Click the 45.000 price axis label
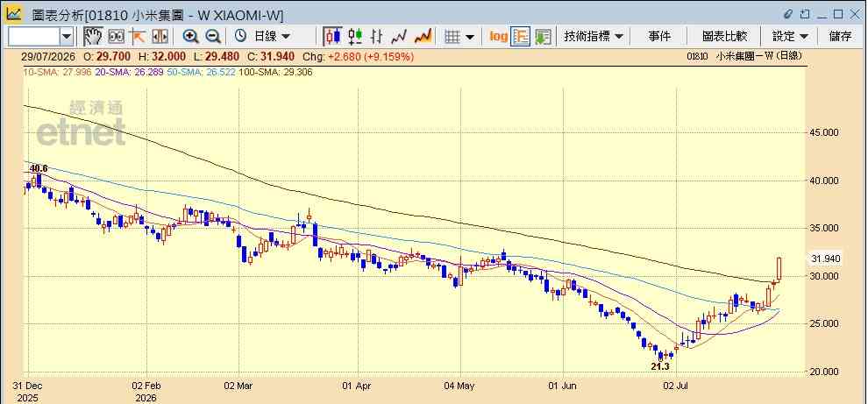Image resolution: width=868 pixels, height=404 pixels. (x=825, y=132)
